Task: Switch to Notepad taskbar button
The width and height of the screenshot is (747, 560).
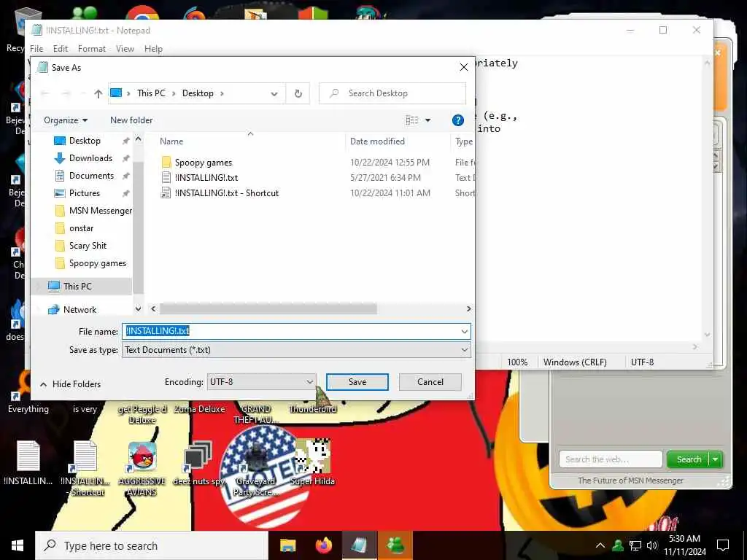Action: (360, 545)
